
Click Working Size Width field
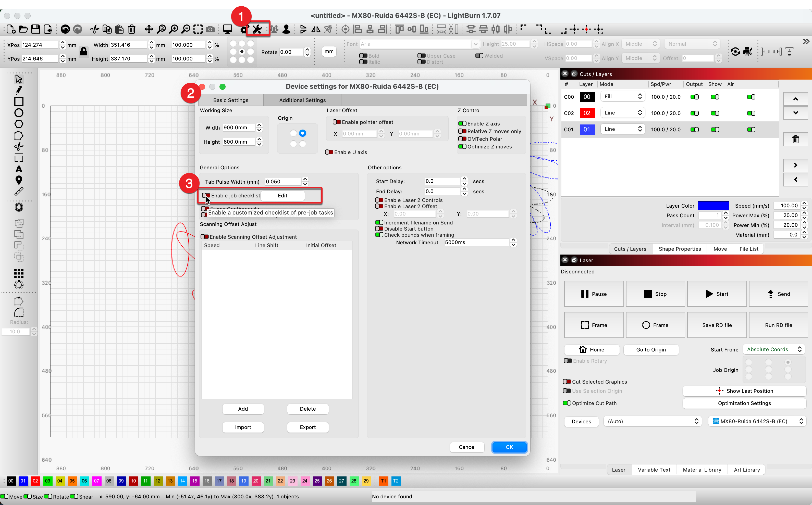click(x=239, y=127)
